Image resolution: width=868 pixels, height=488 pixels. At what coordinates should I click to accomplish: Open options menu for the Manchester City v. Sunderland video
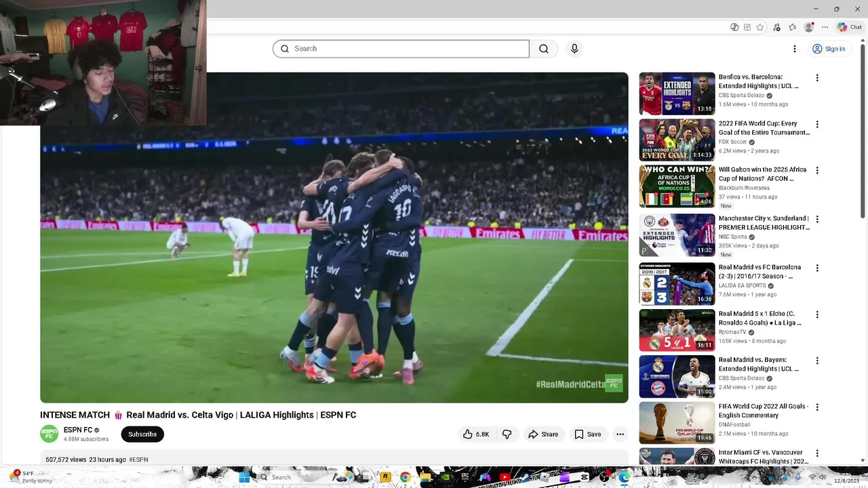tap(817, 220)
